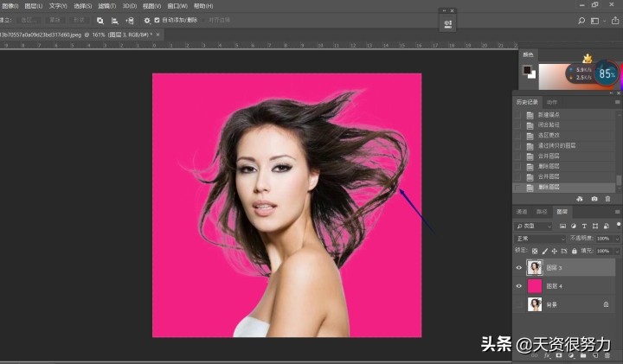Open the opacity (不透明度) dropdown arrow

tap(617, 238)
